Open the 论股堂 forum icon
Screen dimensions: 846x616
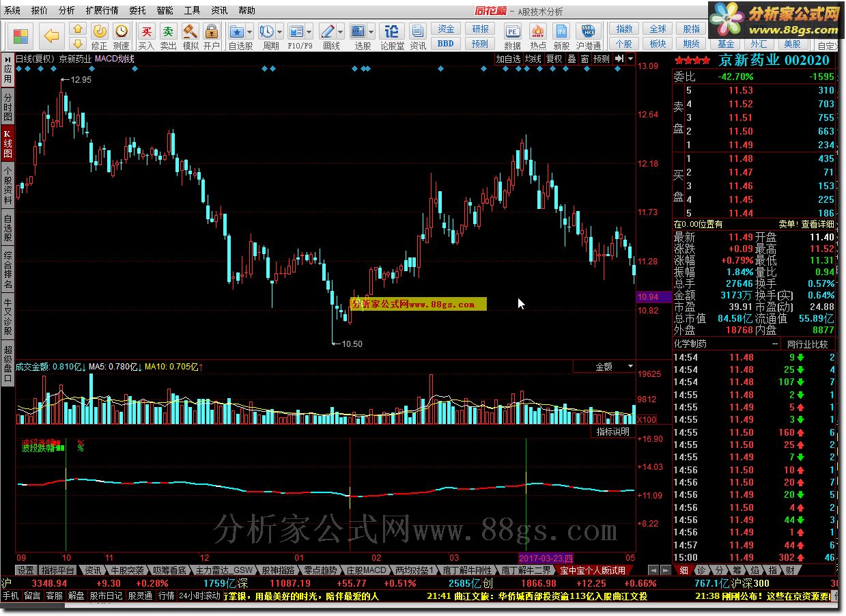click(x=392, y=36)
